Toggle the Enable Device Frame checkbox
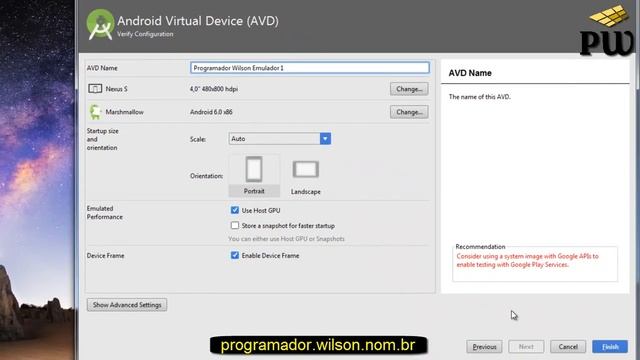Screen dimensions: 640x360 (235, 256)
